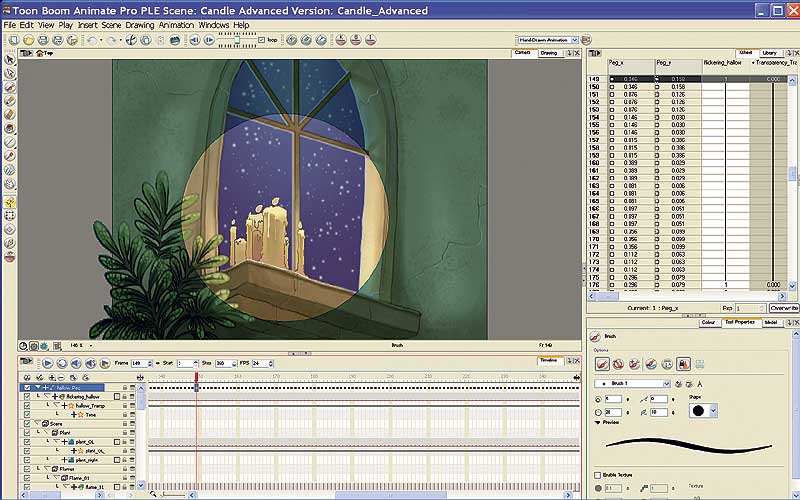Toggle visibility checkbox of Scene layer
800x500 pixels.
coord(27,423)
